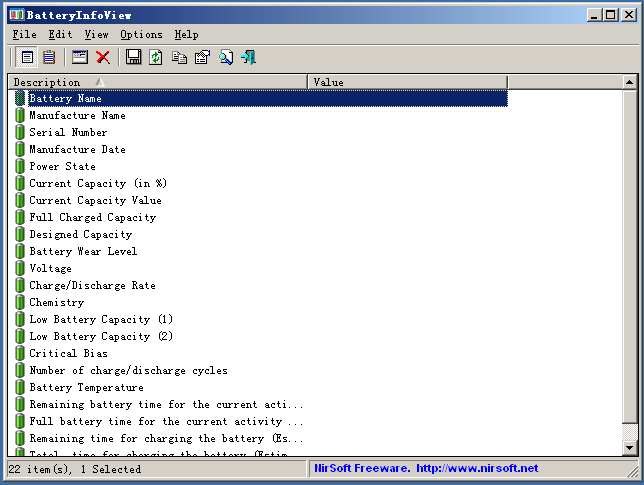Click the Exit toolbar icon
The image size is (644, 485).
click(249, 57)
